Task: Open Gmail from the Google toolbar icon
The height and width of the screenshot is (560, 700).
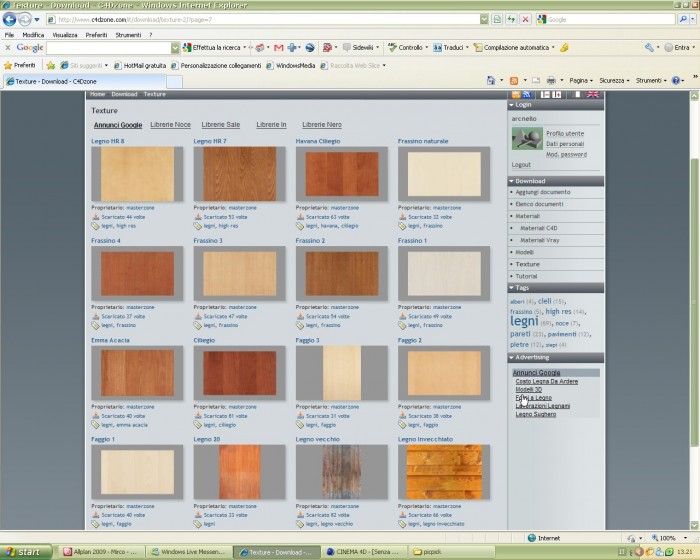Action: (279, 48)
